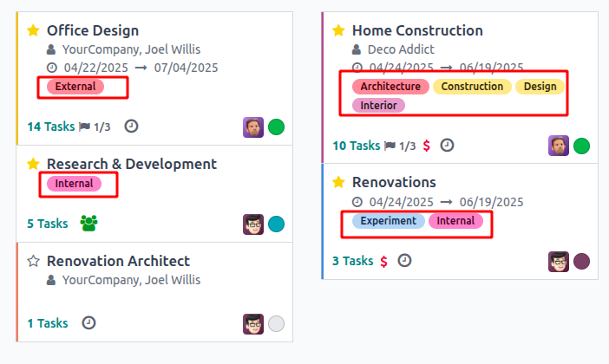Open the 14 Tasks link

(50, 127)
